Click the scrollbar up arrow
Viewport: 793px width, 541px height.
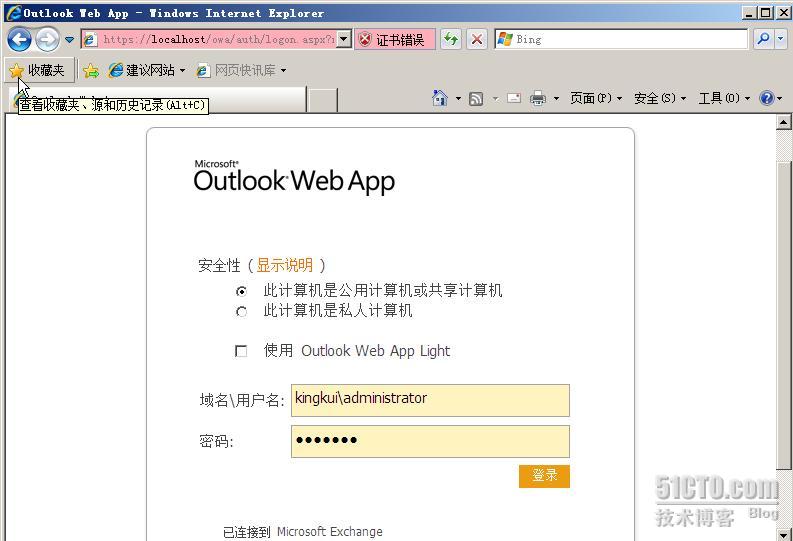pos(783,122)
